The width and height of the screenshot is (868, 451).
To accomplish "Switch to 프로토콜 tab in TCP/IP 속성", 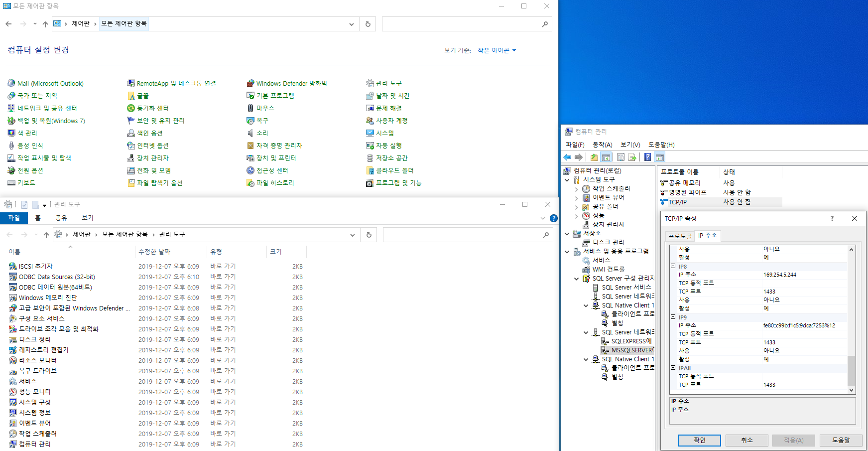I will click(x=680, y=236).
